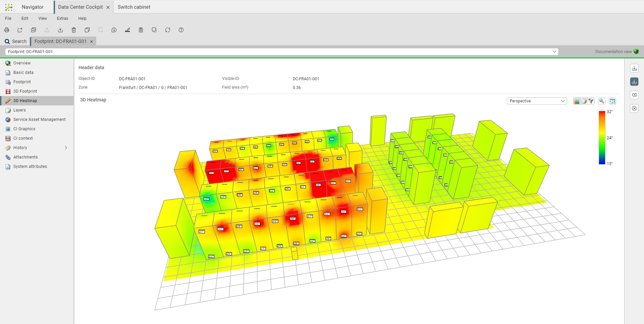Switch to the Switch cabinet tab
Image resolution: width=644 pixels, height=324 pixels.
click(134, 7)
